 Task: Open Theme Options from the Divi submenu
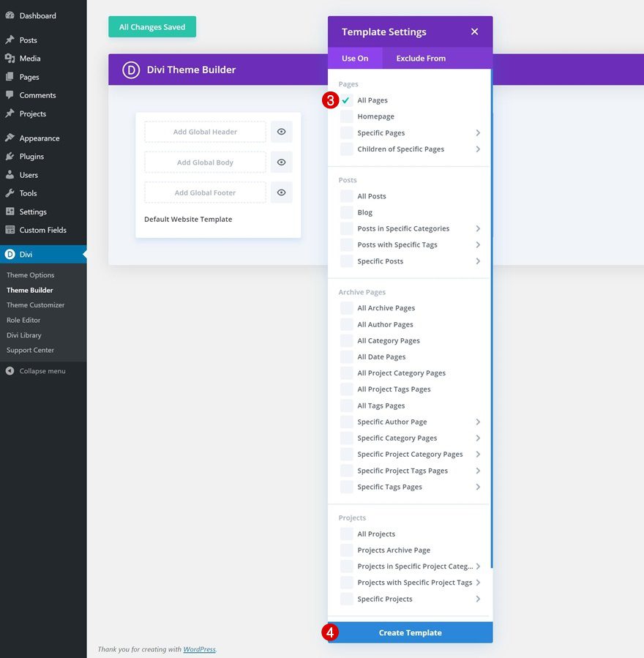30,274
